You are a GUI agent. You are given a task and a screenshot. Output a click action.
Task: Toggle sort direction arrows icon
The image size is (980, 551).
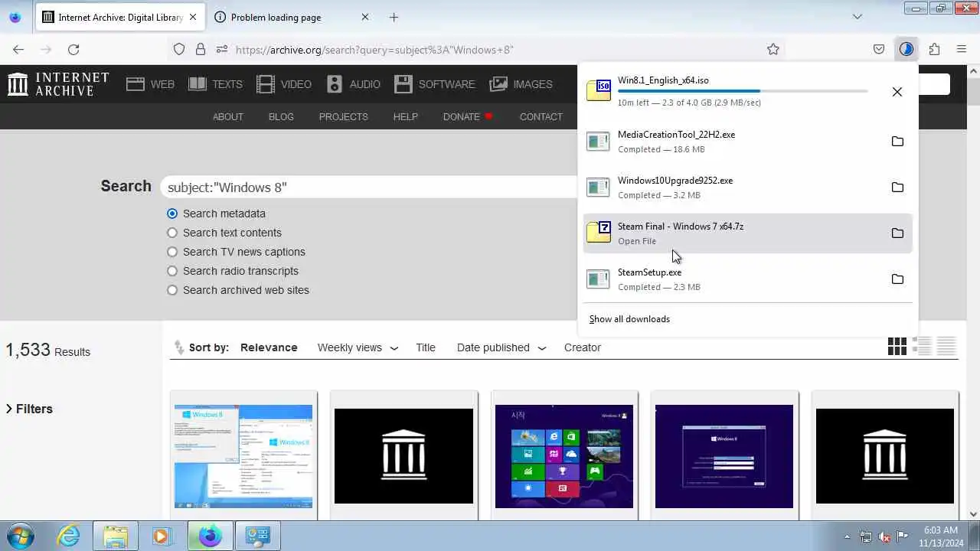(x=179, y=347)
